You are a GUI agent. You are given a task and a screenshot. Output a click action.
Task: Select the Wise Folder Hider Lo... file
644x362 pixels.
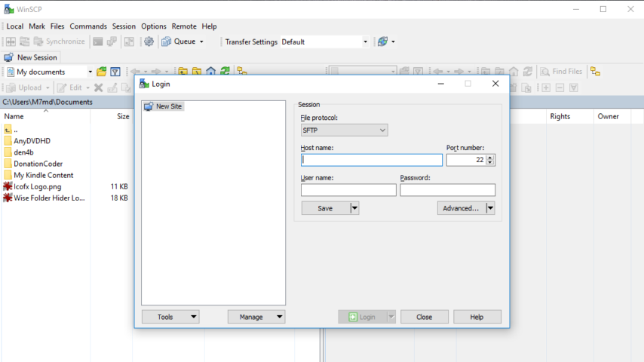(44, 198)
